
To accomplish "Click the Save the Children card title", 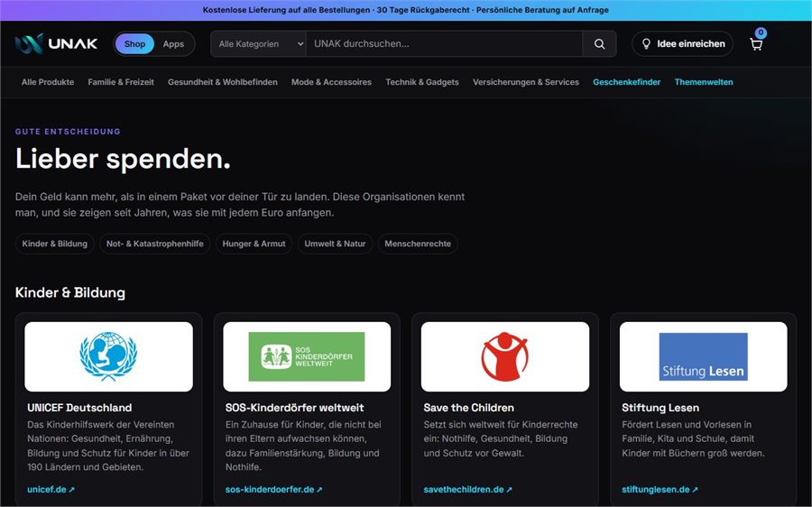I will pos(468,408).
